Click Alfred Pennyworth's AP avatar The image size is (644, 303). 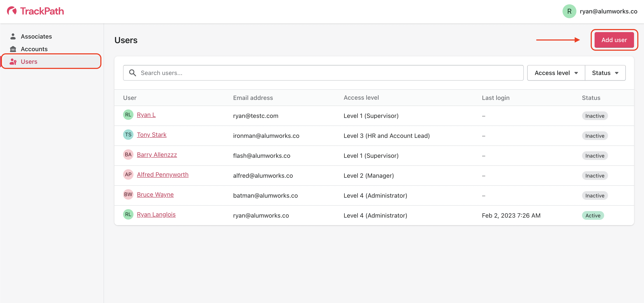[x=128, y=175]
